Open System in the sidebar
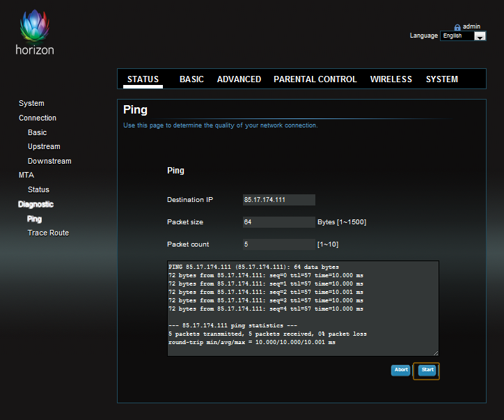 pyautogui.click(x=31, y=103)
